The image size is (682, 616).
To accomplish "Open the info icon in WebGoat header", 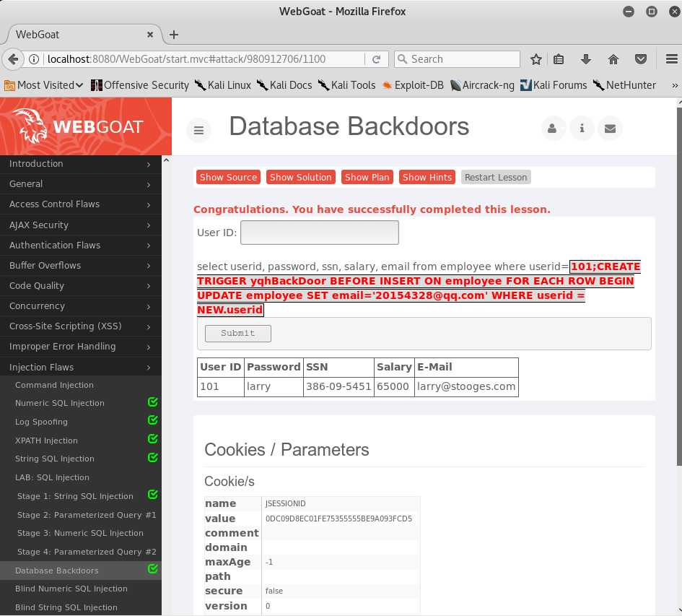I will click(582, 129).
